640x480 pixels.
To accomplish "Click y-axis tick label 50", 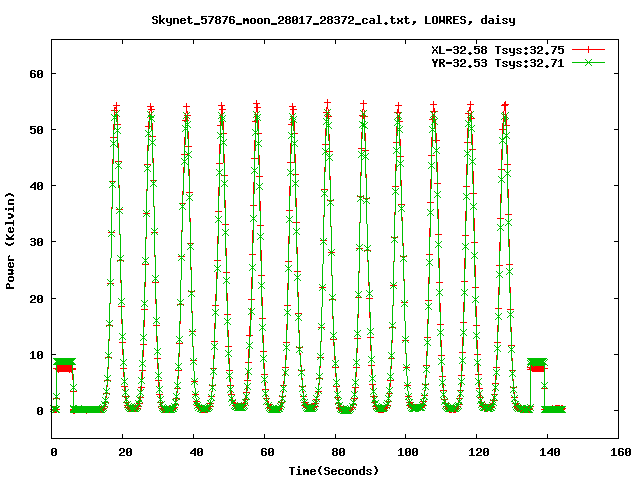I will 36,130.
